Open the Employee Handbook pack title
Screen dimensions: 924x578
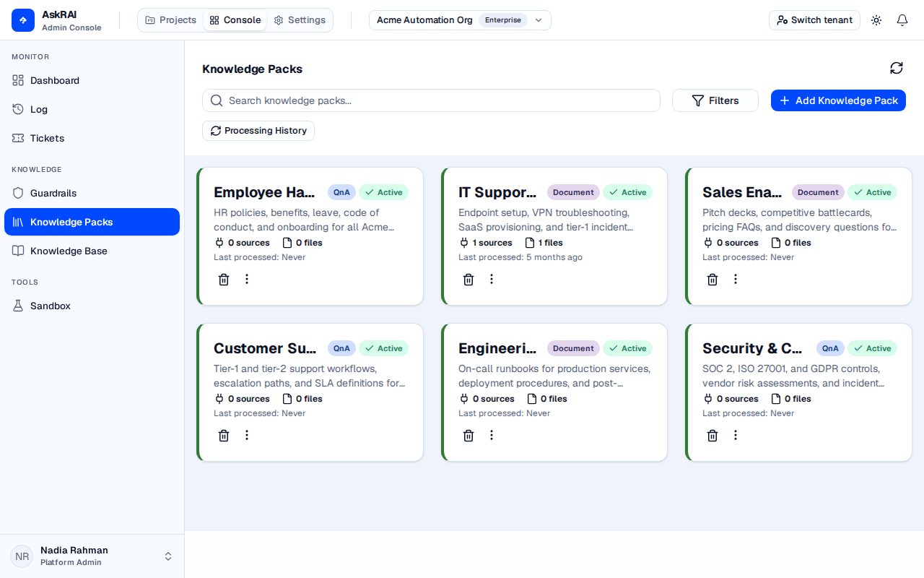pyautogui.click(x=264, y=192)
